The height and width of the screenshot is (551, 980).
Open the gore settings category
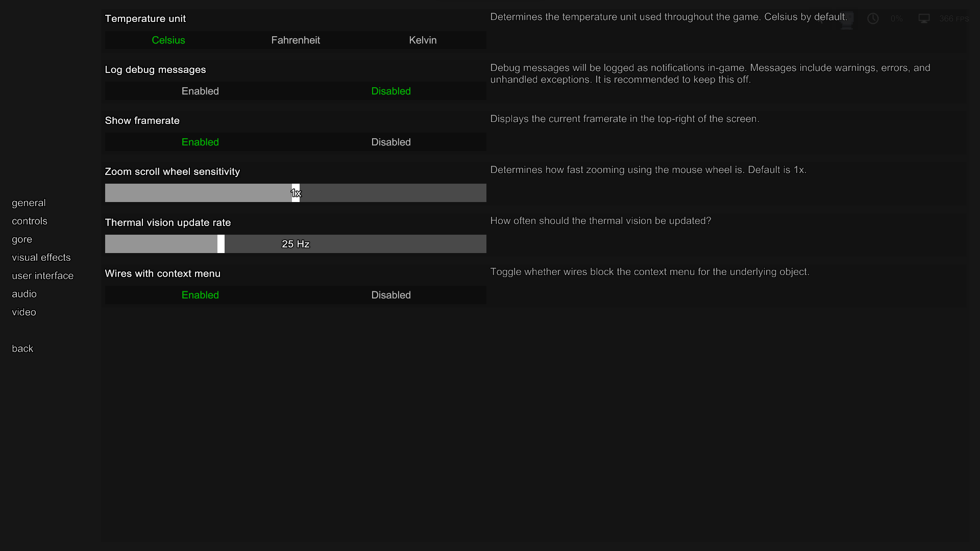pos(22,240)
